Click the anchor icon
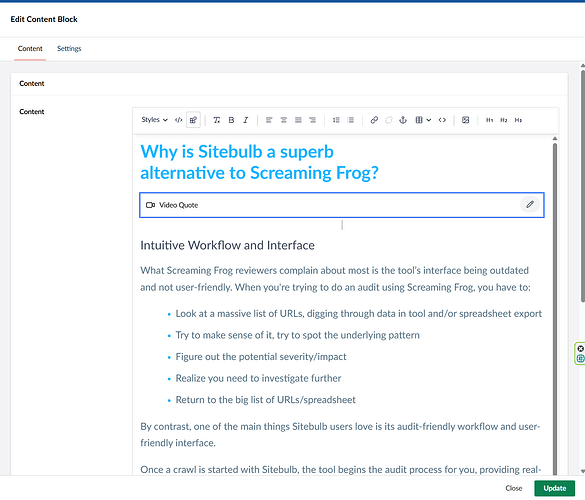This screenshot has height=500, width=585. 403,120
